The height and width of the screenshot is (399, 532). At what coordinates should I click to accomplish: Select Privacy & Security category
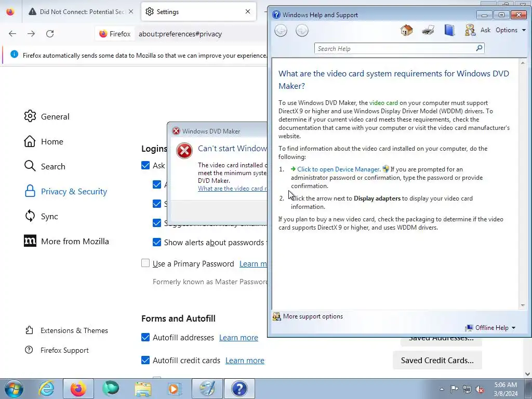(x=66, y=191)
